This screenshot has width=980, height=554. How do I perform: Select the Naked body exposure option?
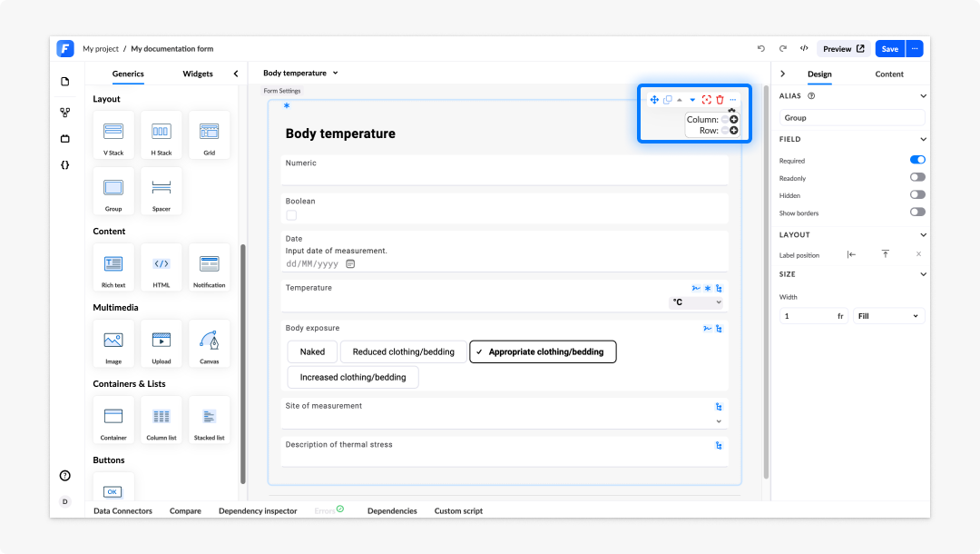click(312, 352)
